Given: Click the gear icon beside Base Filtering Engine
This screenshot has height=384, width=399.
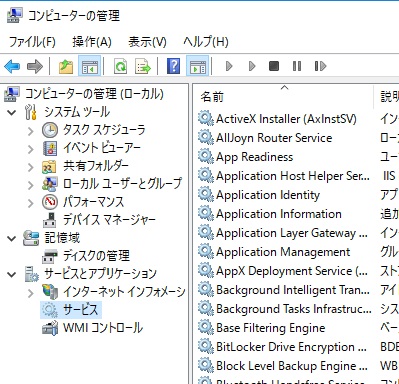Looking at the screenshot, I should coord(206,327).
